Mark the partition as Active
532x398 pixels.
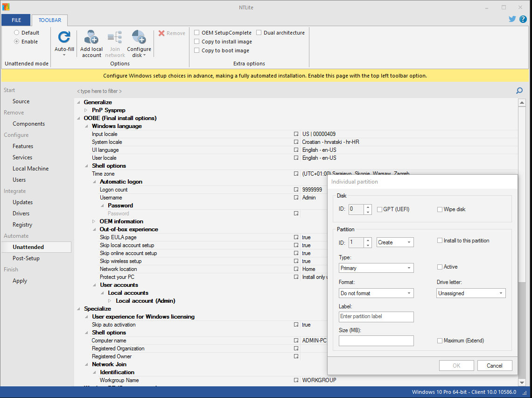click(x=440, y=267)
